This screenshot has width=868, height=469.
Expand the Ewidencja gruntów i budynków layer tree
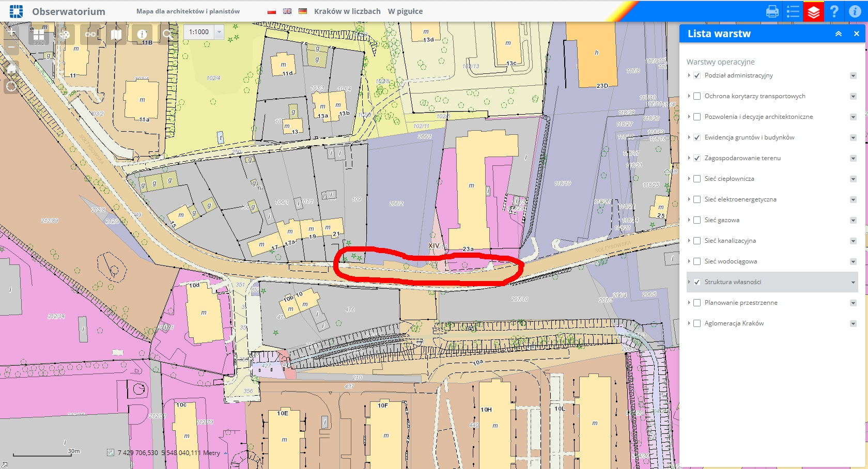pos(689,137)
